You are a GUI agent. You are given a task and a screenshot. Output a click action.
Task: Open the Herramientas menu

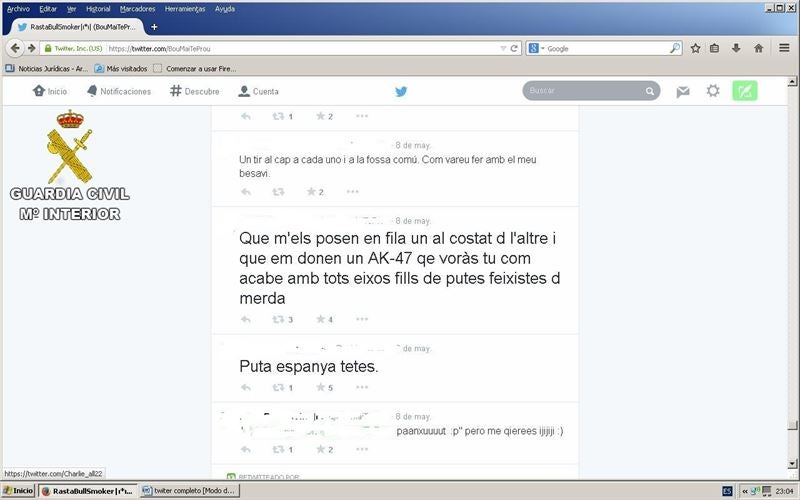click(185, 8)
